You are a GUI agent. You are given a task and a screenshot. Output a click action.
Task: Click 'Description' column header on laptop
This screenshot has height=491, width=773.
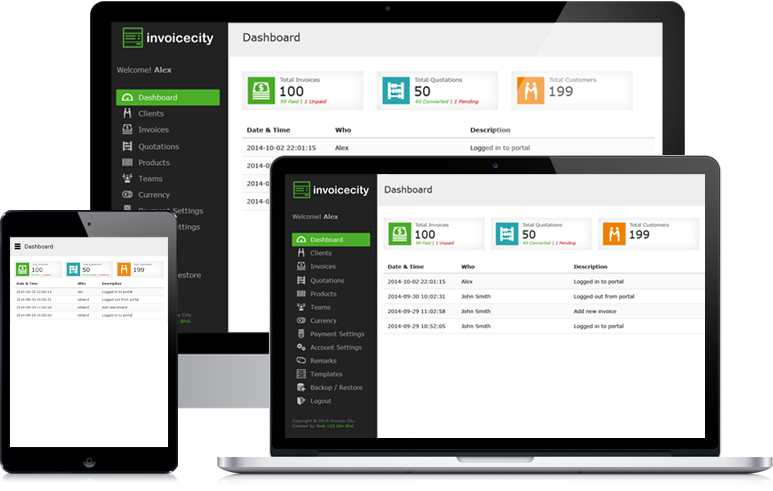pos(591,267)
